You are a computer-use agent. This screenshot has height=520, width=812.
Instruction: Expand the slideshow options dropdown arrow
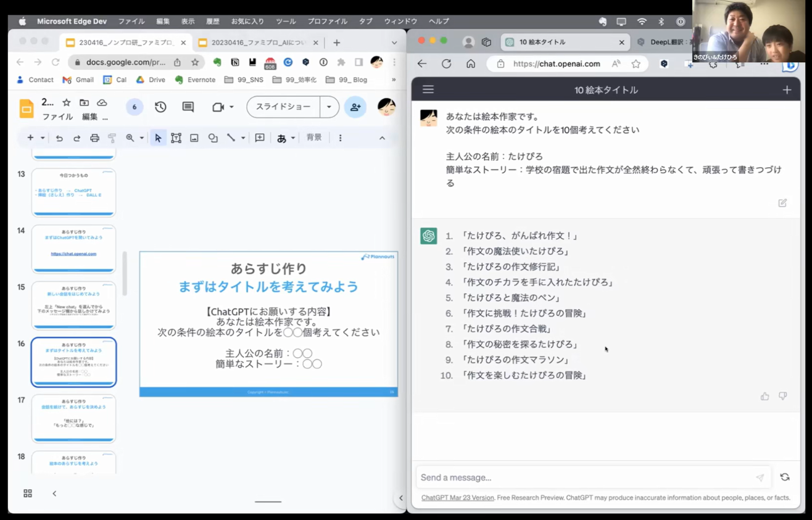[329, 107]
